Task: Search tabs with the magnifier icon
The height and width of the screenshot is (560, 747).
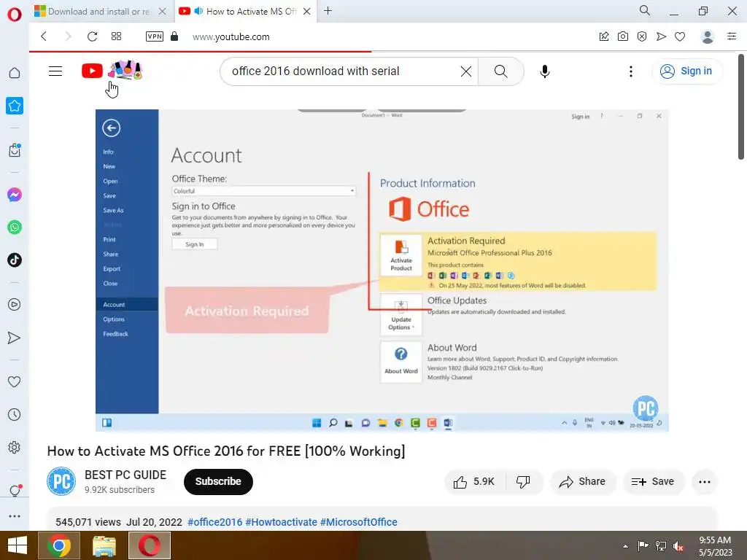Action: coord(645,10)
